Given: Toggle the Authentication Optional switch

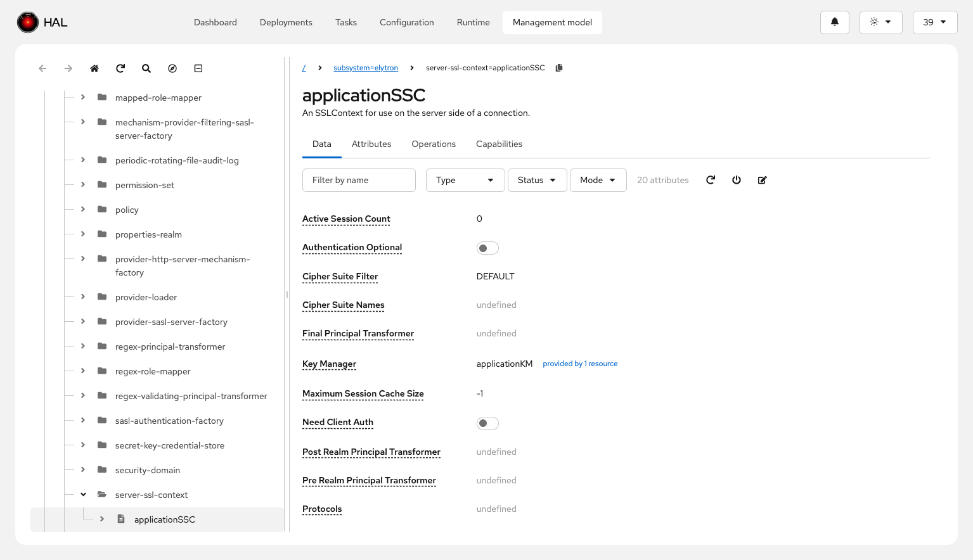Looking at the screenshot, I should (x=487, y=248).
